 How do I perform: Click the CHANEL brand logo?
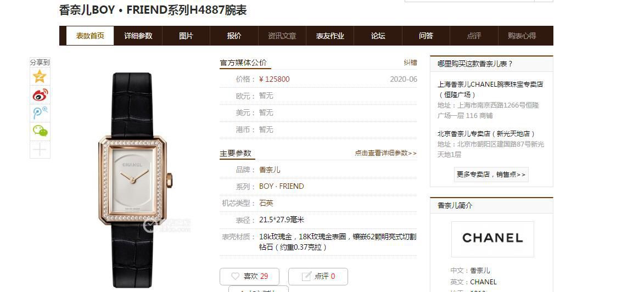click(492, 238)
